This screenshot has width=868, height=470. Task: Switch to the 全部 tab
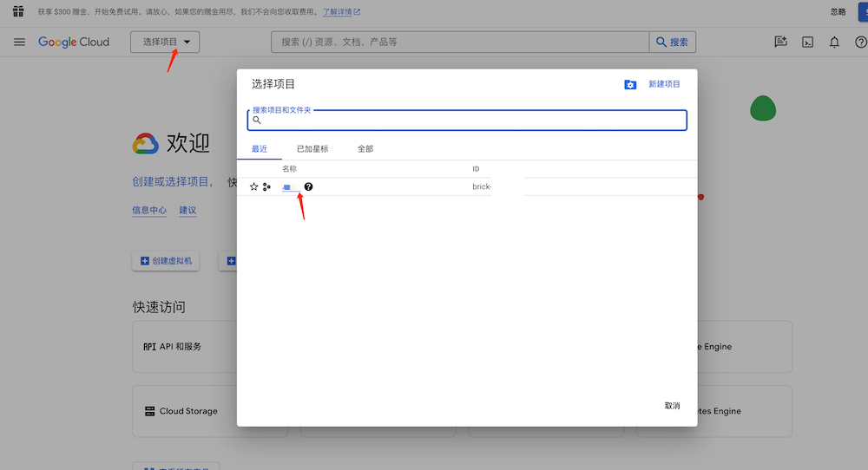[x=365, y=149]
